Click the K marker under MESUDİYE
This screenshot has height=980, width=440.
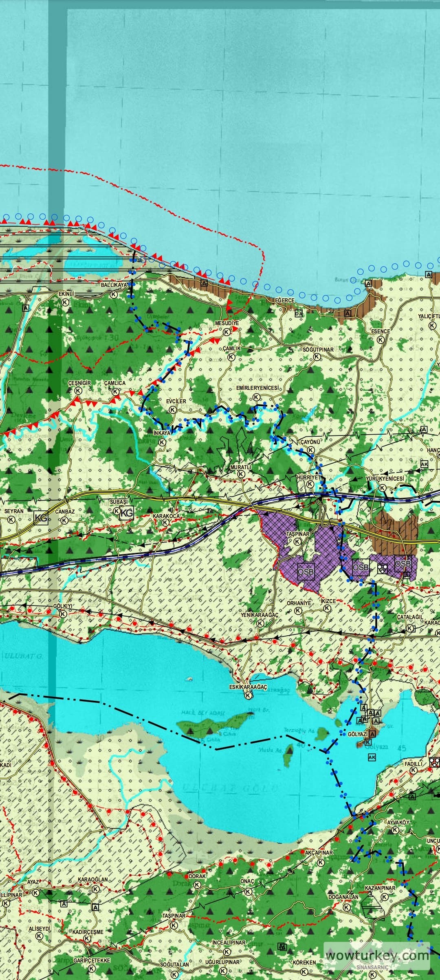(226, 332)
